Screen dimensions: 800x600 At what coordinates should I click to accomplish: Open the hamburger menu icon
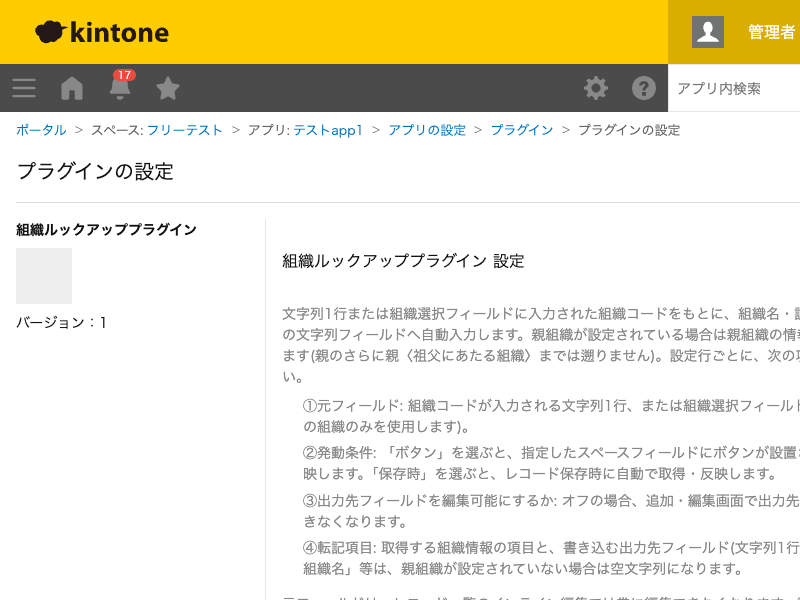pos(24,88)
